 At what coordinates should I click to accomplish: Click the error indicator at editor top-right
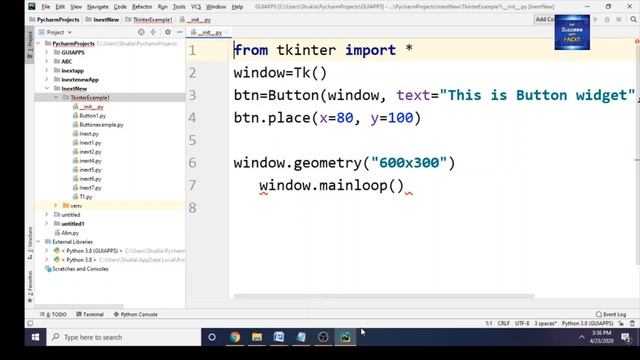637,41
